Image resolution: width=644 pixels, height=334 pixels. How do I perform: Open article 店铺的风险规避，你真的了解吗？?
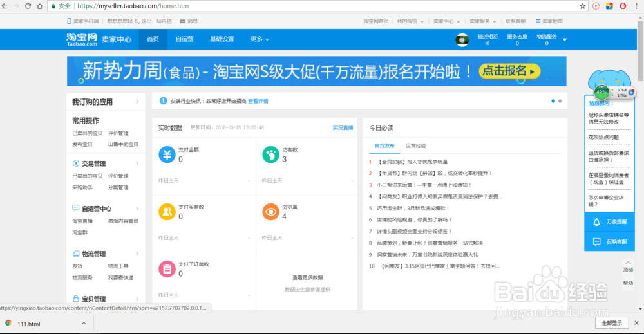pyautogui.click(x=414, y=220)
